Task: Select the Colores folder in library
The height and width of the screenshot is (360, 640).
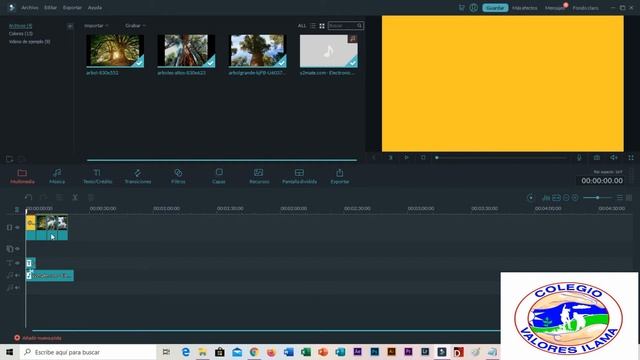Action: [x=21, y=34]
